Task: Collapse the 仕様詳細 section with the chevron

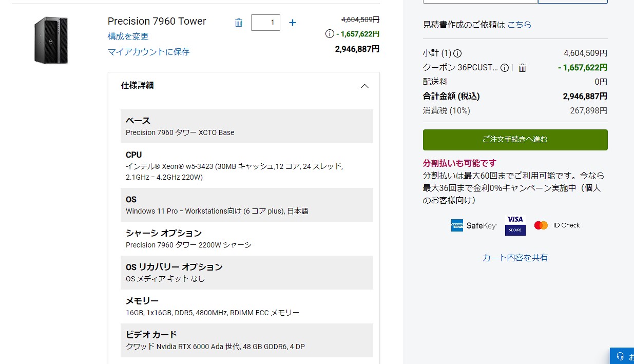Action: [x=364, y=86]
